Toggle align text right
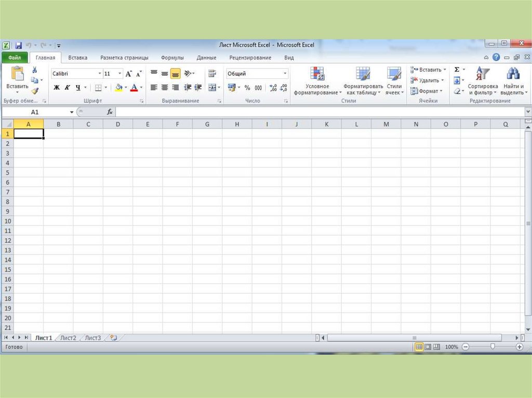532x398 pixels. [x=176, y=88]
